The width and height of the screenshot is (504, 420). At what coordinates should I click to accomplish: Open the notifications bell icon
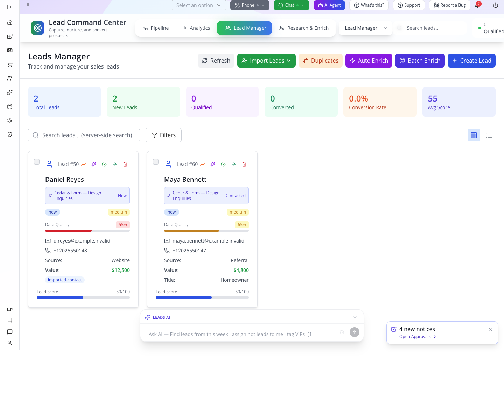477,5
